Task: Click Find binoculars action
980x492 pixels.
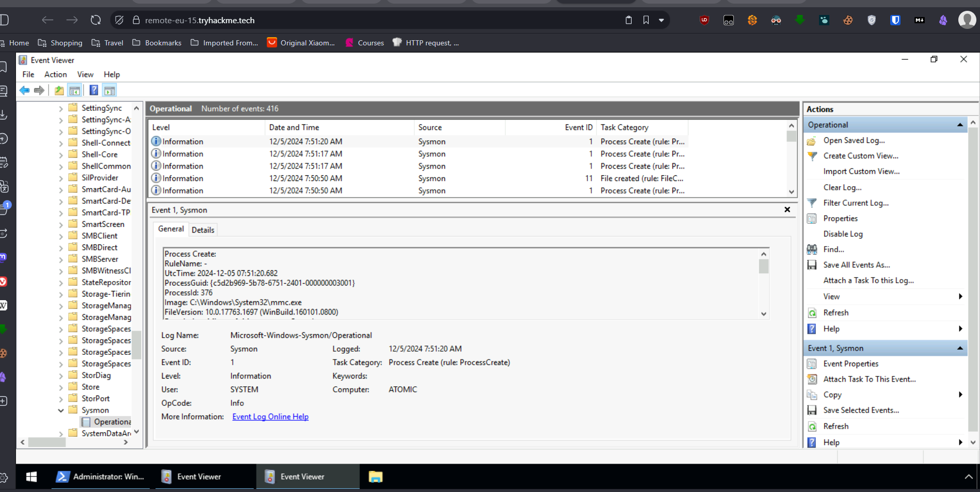Action: (833, 249)
